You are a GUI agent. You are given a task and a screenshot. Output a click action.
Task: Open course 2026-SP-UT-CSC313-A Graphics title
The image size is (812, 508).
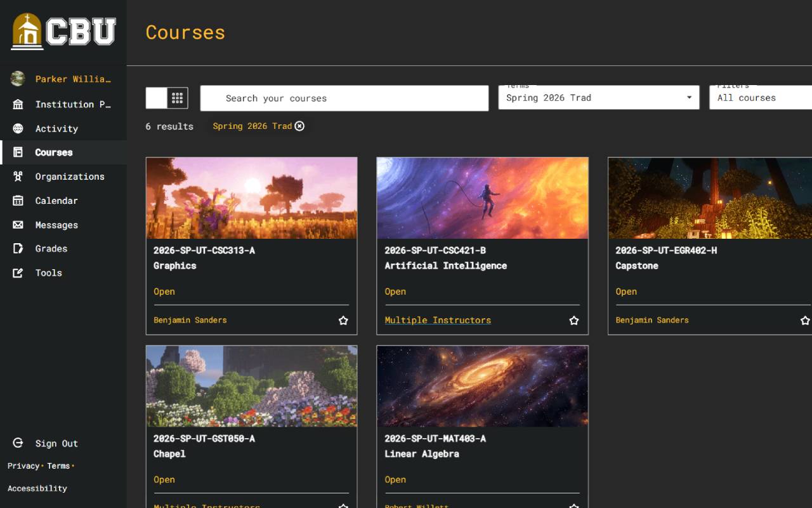[204, 258]
